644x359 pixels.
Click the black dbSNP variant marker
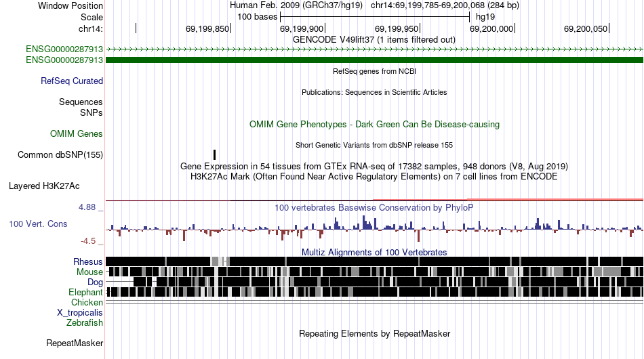(214, 154)
